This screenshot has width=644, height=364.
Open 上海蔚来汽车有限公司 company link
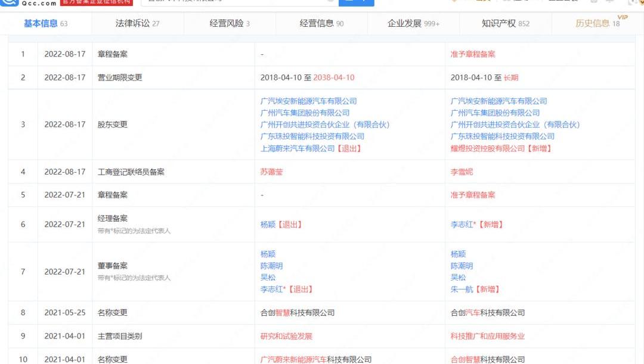pos(298,148)
